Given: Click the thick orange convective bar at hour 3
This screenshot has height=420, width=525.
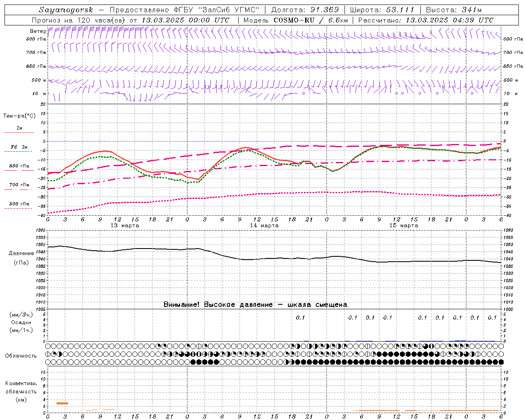Looking at the screenshot, I should pos(62,404).
